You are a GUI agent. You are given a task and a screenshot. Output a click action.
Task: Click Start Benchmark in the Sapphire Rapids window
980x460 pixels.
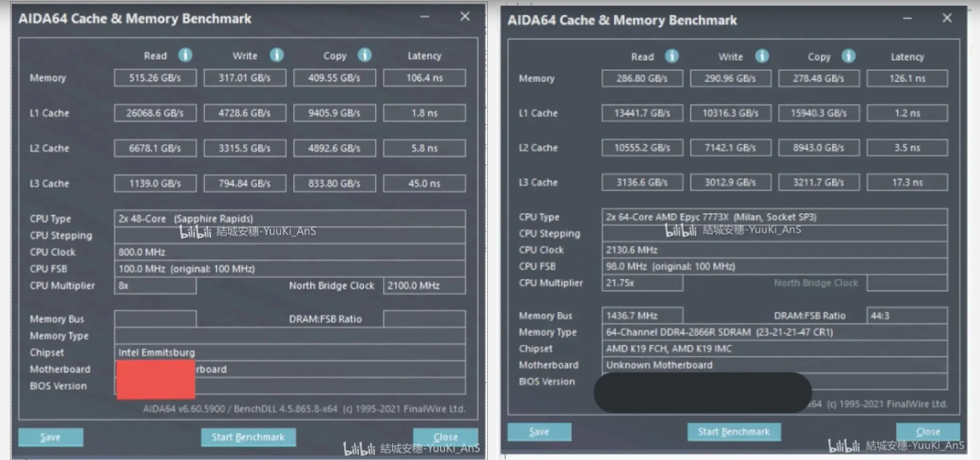point(248,437)
